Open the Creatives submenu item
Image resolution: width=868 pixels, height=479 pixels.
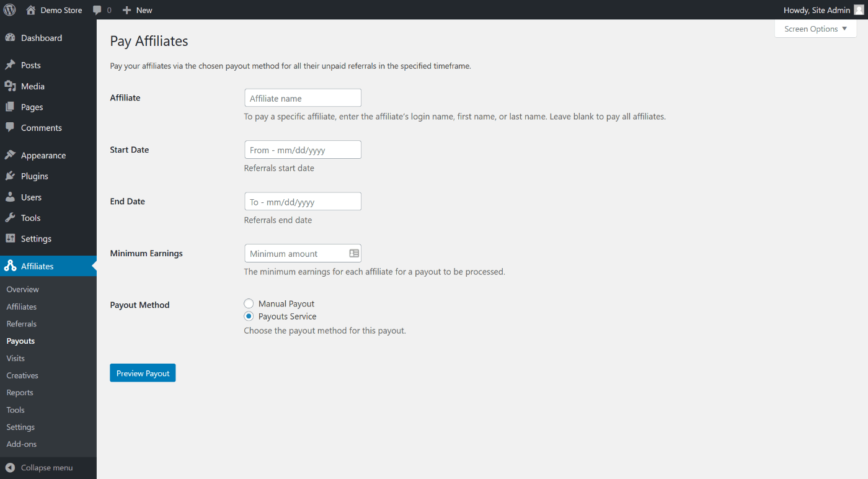click(22, 375)
